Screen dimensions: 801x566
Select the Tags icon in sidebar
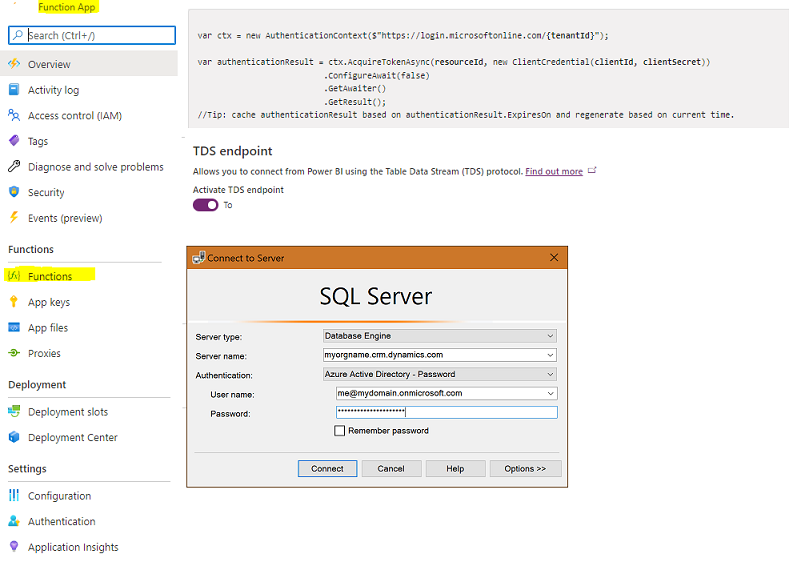pyautogui.click(x=14, y=141)
